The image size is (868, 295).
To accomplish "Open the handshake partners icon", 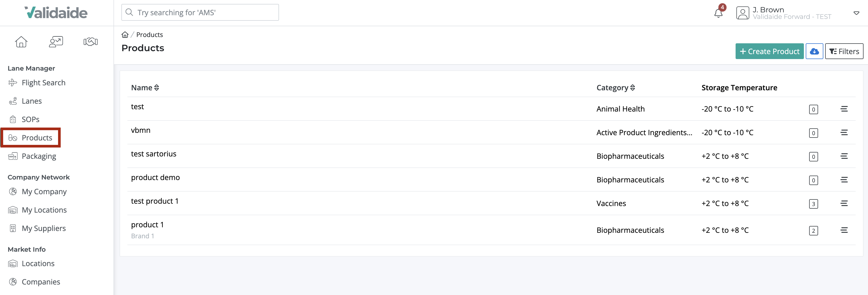I will click(x=90, y=42).
